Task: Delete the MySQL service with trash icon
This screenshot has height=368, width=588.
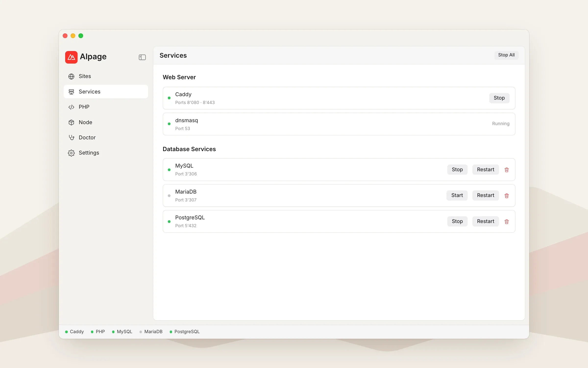Action: click(507, 170)
